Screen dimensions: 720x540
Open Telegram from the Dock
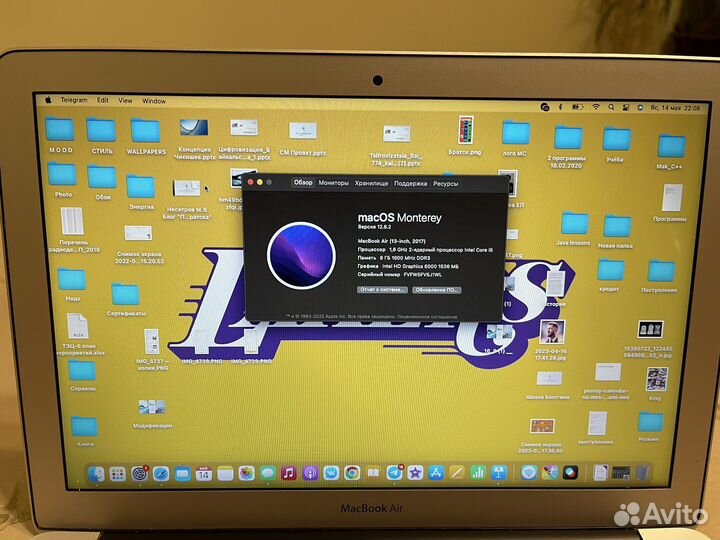tap(394, 472)
